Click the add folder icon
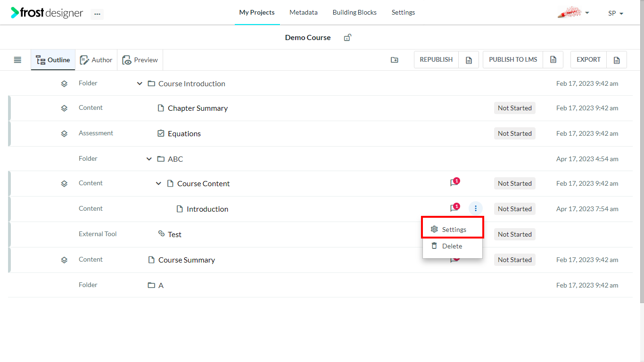 pyautogui.click(x=395, y=60)
